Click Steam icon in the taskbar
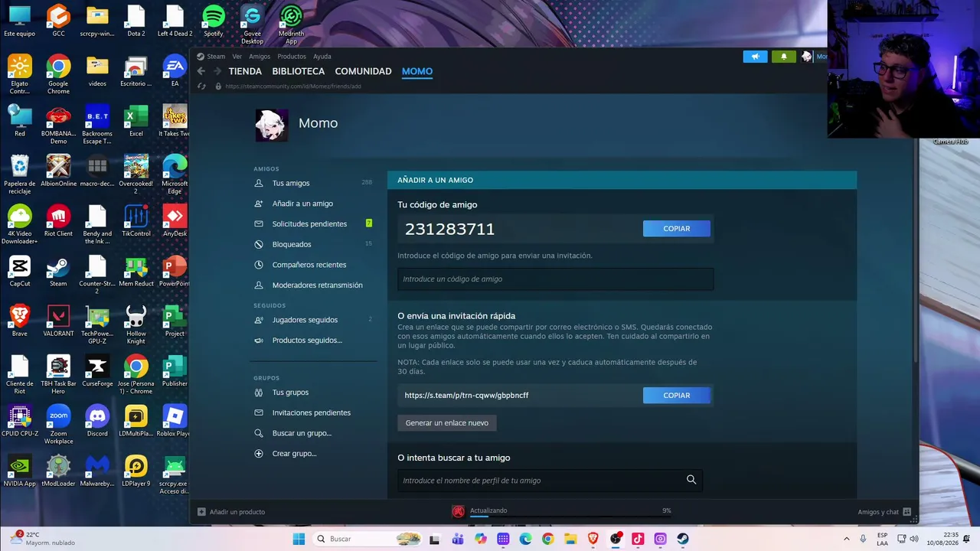Image resolution: width=980 pixels, height=551 pixels. point(682,539)
